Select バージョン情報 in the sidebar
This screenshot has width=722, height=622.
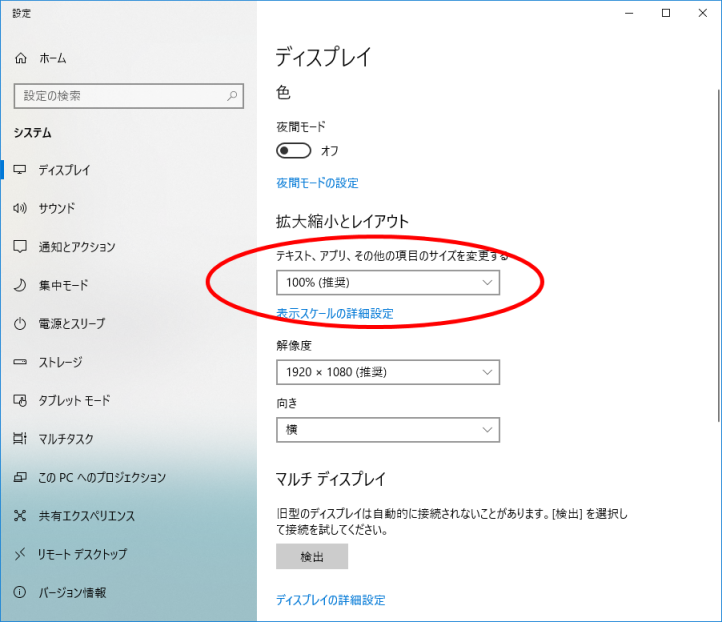pos(128,592)
